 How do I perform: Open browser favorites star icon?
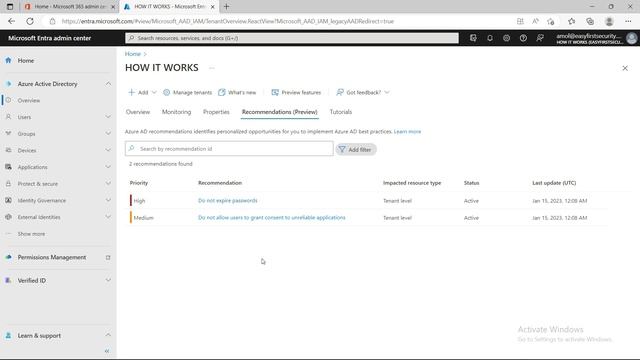coord(571,21)
